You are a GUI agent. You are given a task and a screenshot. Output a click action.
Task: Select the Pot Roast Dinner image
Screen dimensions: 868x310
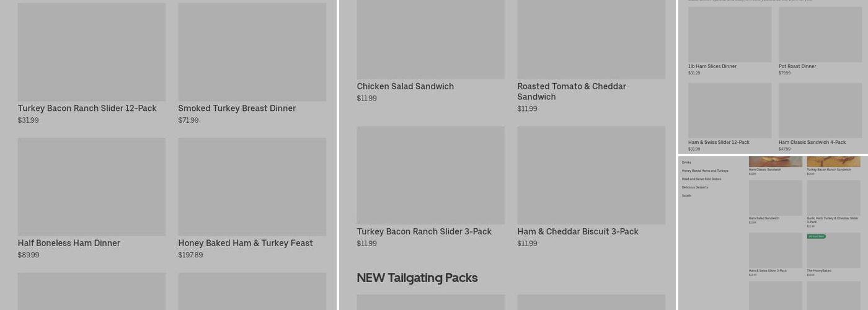pos(820,35)
